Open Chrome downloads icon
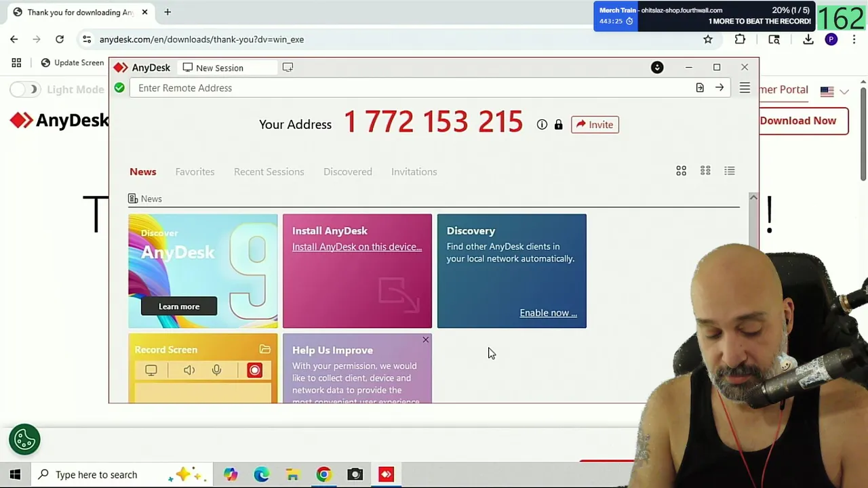The image size is (868, 488). (x=808, y=39)
